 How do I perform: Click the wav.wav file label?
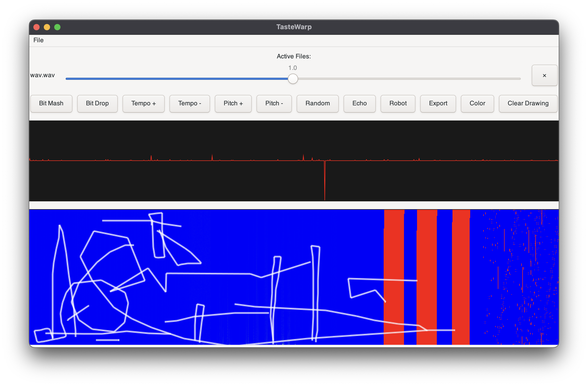click(x=42, y=75)
